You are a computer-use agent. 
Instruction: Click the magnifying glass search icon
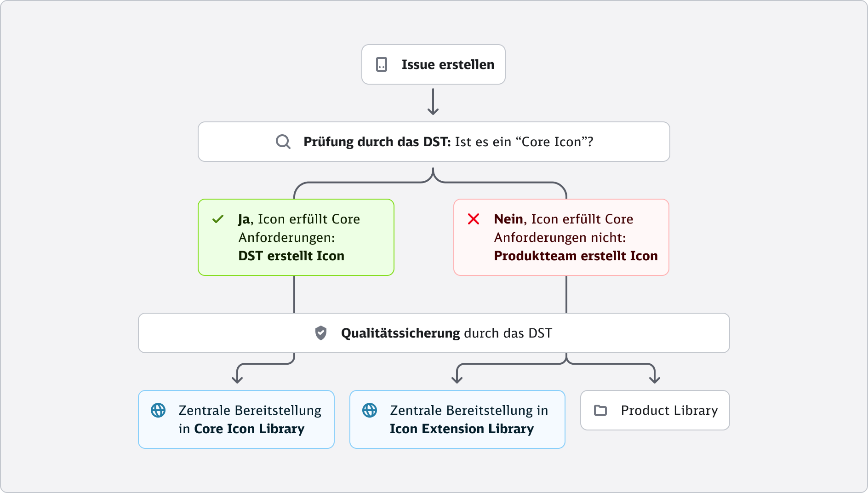tap(283, 142)
